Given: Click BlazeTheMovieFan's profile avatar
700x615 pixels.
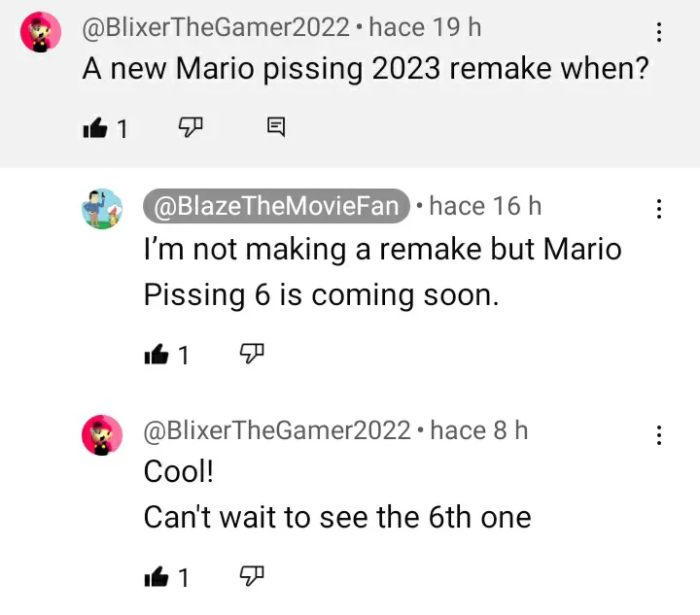Looking at the screenshot, I should click(102, 209).
